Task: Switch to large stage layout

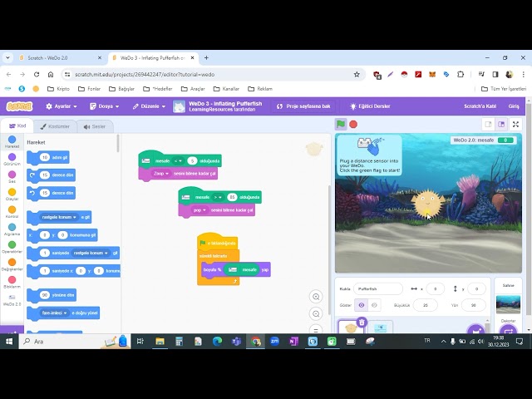Action: (x=501, y=124)
